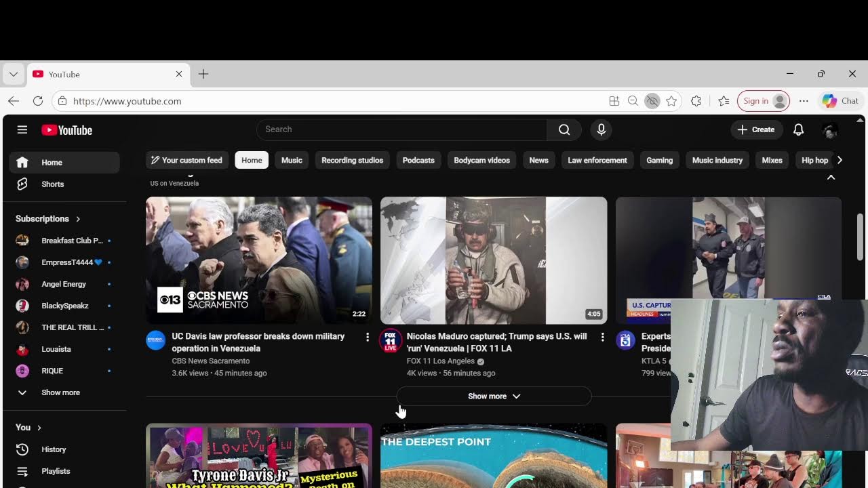The image size is (868, 488).
Task: Open the notifications bell
Action: tap(799, 129)
